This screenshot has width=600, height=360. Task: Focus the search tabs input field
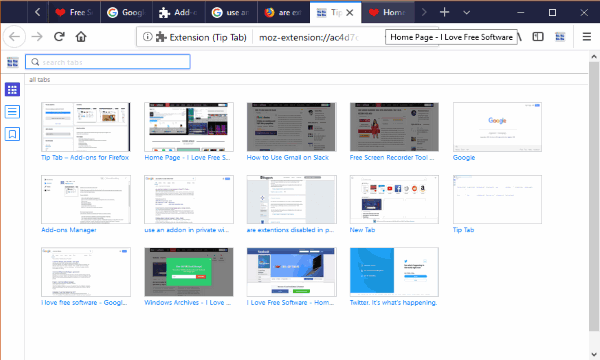(108, 62)
